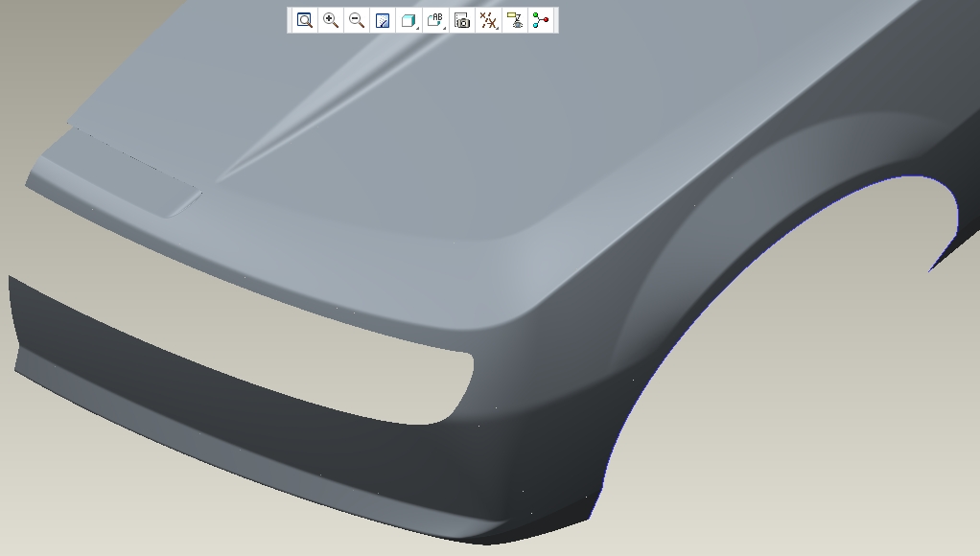The height and width of the screenshot is (556, 980).
Task: Open the View Manager camera icon
Action: click(x=462, y=21)
